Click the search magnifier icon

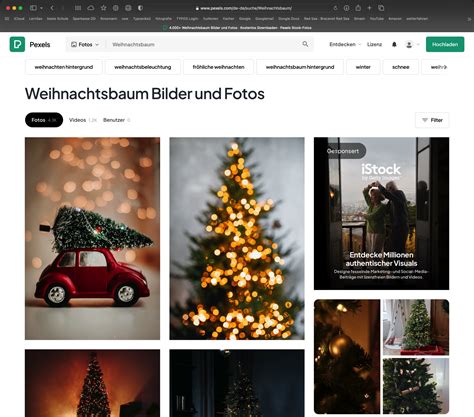click(305, 44)
